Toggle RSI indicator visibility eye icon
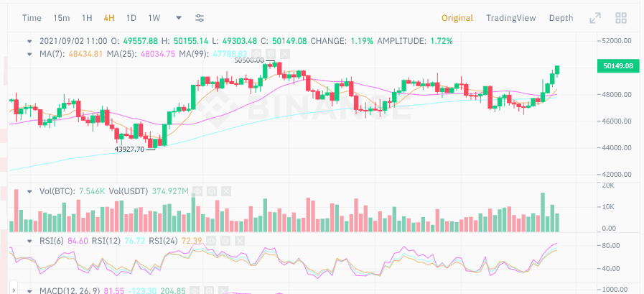Screen dimensions: 644x294 point(210,241)
